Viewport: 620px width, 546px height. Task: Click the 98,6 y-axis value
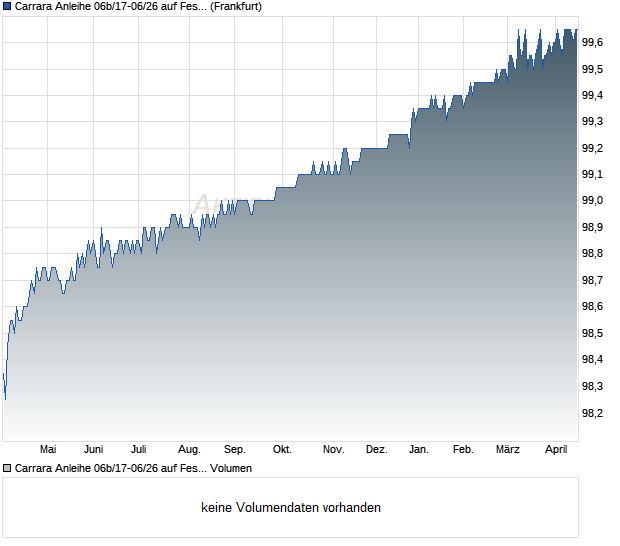coord(593,306)
